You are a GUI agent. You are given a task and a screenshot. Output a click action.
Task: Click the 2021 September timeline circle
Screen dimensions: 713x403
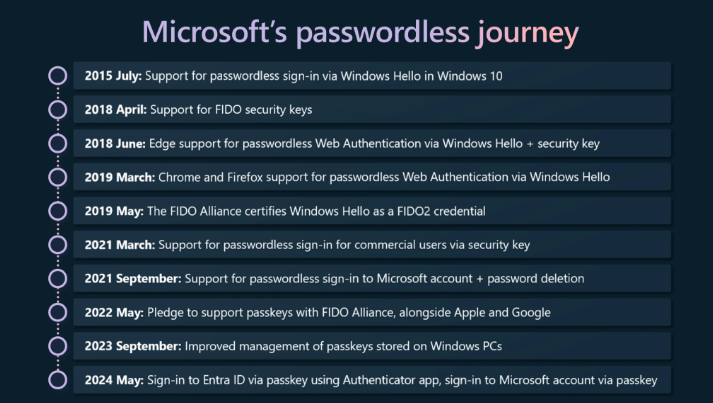[58, 278]
